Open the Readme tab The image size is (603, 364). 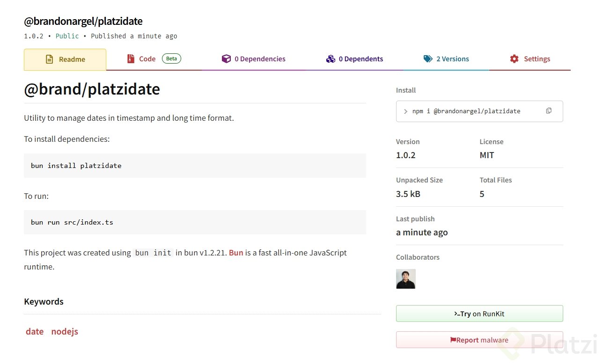pyautogui.click(x=65, y=59)
